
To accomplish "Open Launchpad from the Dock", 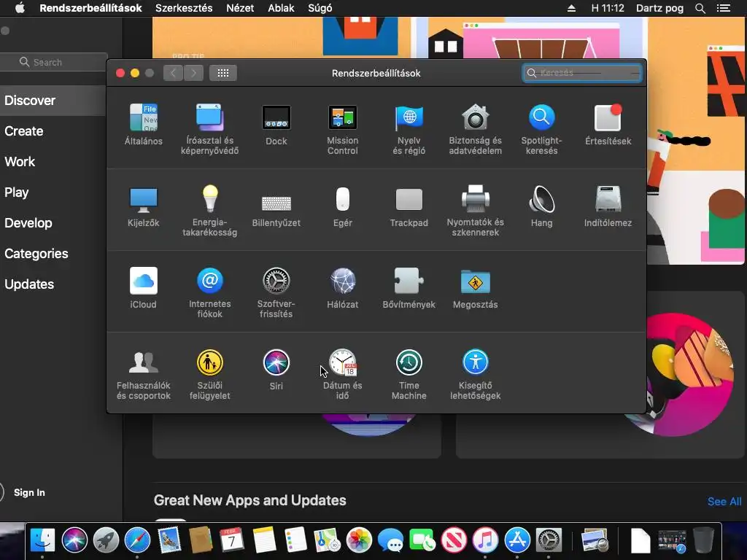I will pos(106,540).
